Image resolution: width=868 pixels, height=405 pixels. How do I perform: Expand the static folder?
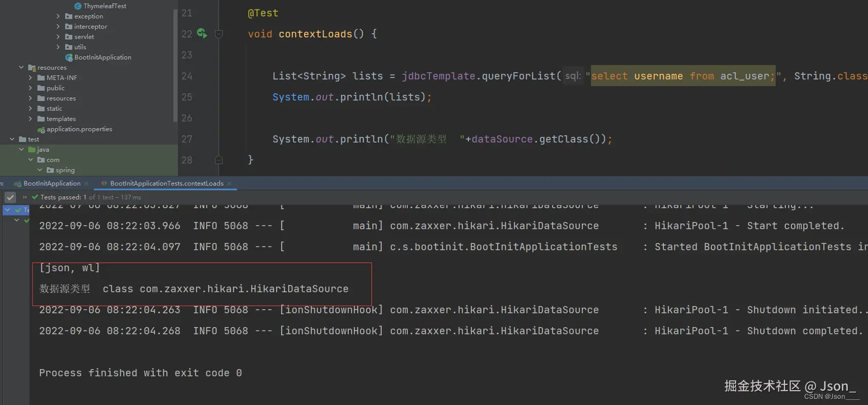coord(30,109)
